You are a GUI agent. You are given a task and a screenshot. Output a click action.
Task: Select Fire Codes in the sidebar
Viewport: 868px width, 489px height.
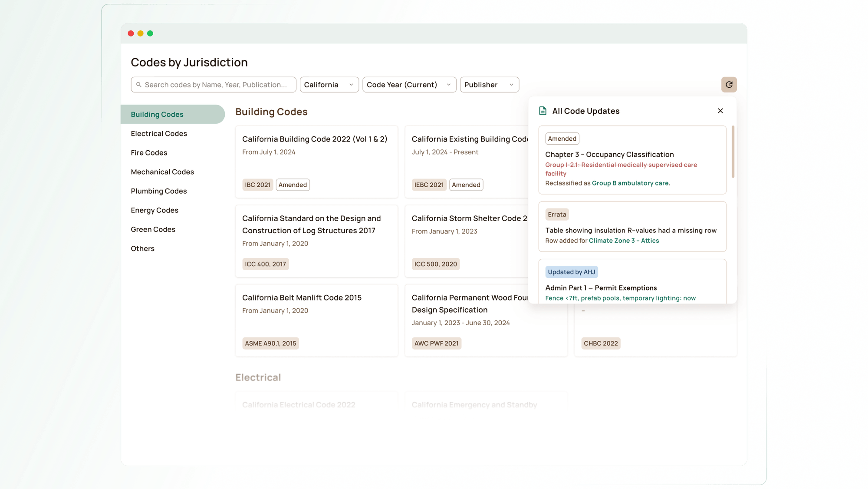[149, 152]
